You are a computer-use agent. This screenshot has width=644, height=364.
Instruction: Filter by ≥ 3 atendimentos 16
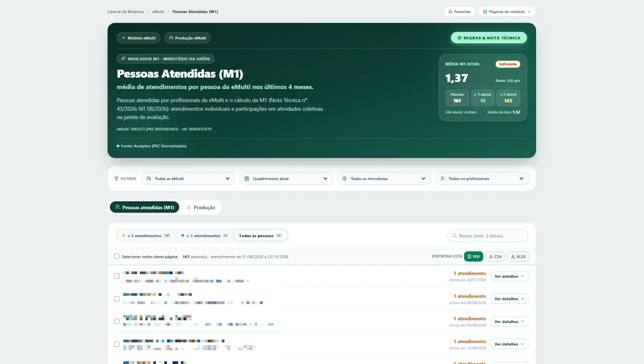pyautogui.click(x=204, y=236)
